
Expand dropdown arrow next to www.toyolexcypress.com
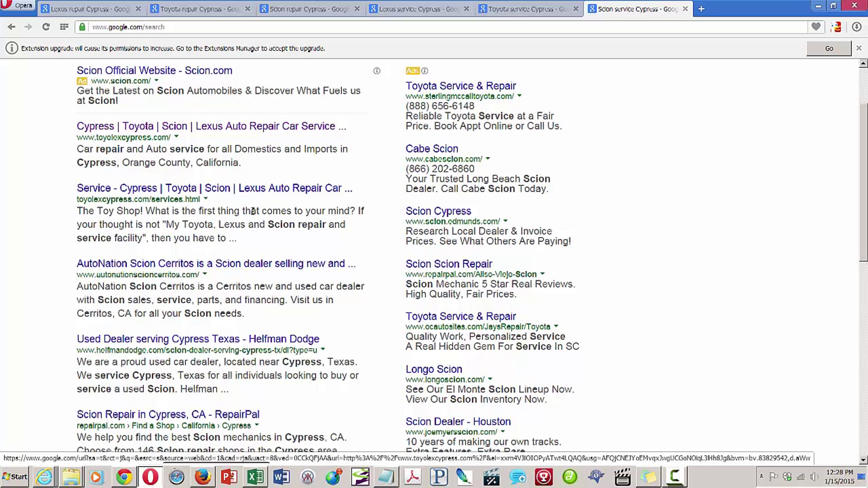[x=176, y=137]
